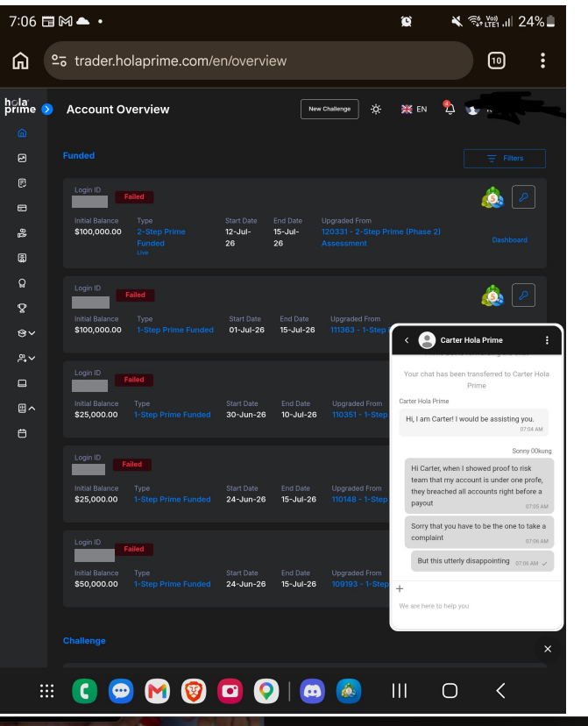Screen dimensions: 588x726
Task: Open the Messages app in dock
Action: coord(121,691)
